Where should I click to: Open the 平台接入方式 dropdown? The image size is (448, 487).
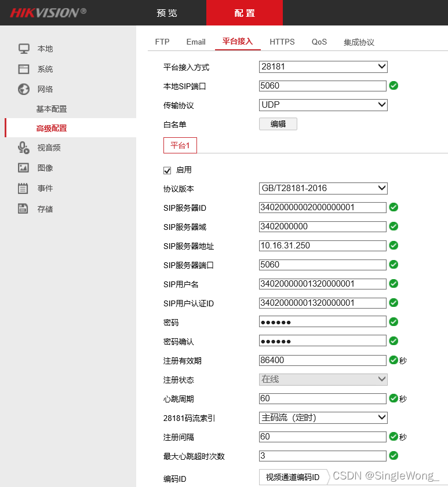click(x=323, y=67)
